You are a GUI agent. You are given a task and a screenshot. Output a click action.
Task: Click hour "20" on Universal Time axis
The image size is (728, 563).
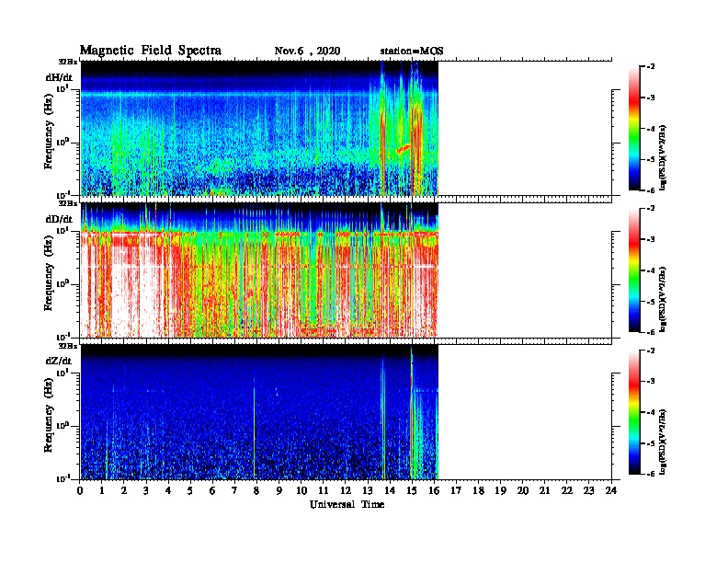(x=523, y=491)
